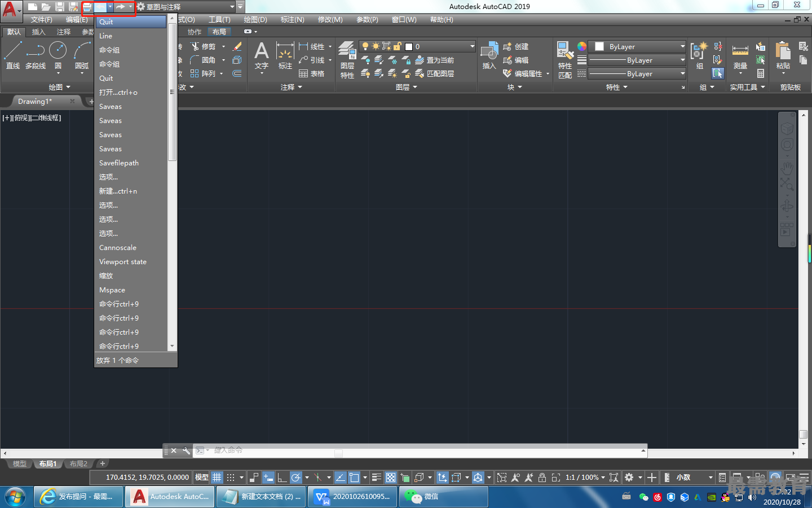Screen dimensions: 812x508
Task: Click the Dimension (标注) tool
Action: coord(285,55)
